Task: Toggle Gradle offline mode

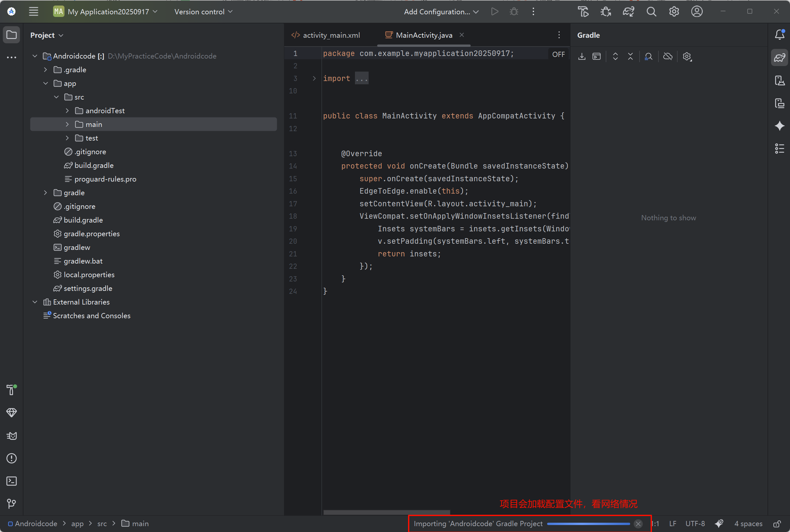Action: point(668,56)
